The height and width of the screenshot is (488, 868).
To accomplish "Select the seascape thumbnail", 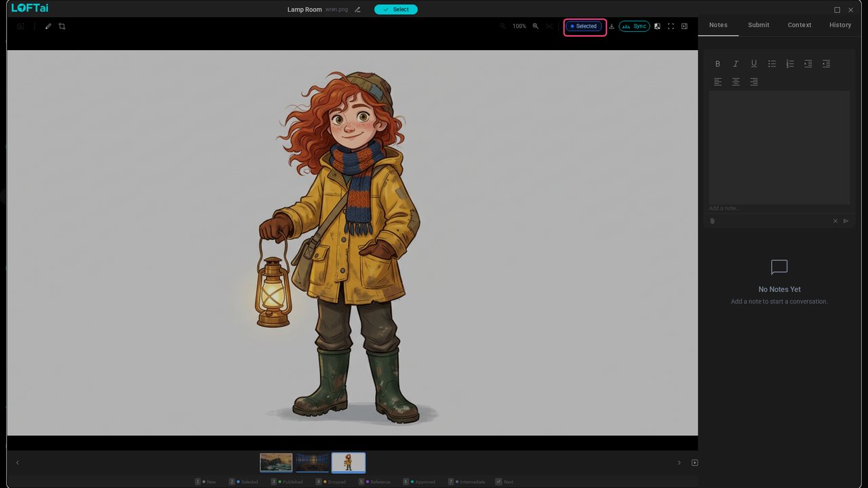I will (x=276, y=462).
